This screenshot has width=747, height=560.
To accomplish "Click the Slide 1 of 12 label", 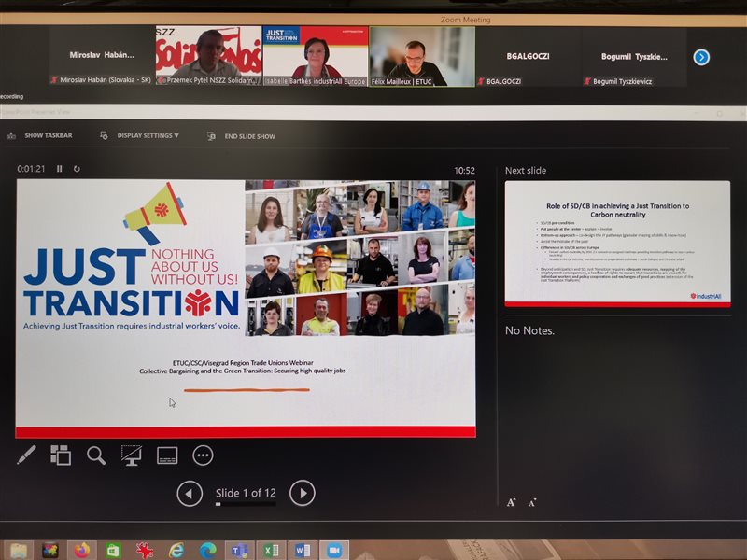I will (x=246, y=493).
